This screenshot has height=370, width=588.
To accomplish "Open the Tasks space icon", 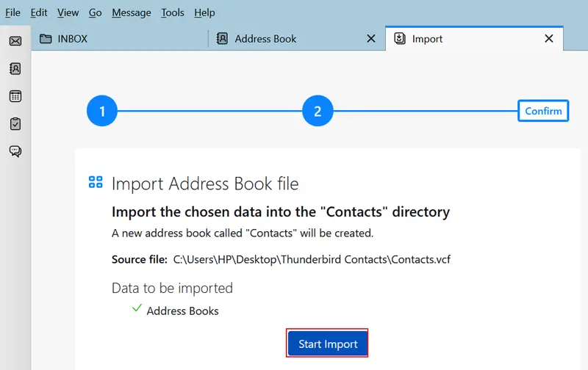I will (x=15, y=124).
